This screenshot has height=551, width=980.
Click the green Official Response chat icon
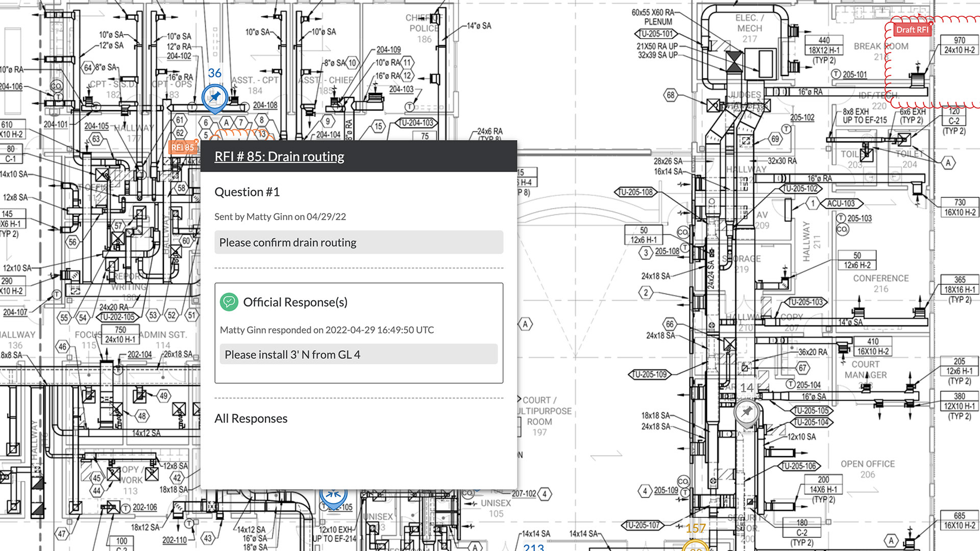coord(229,302)
